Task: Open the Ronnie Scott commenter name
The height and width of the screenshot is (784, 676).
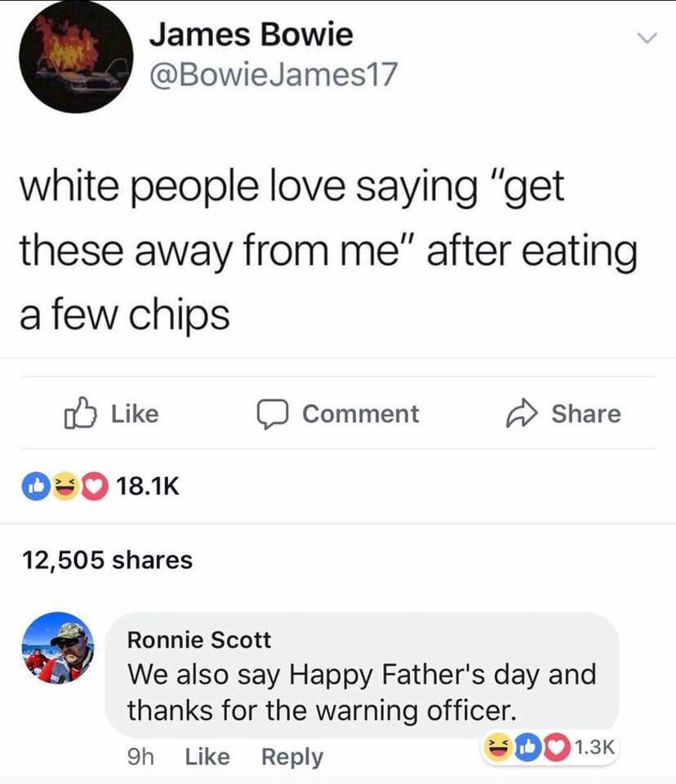Action: [199, 639]
